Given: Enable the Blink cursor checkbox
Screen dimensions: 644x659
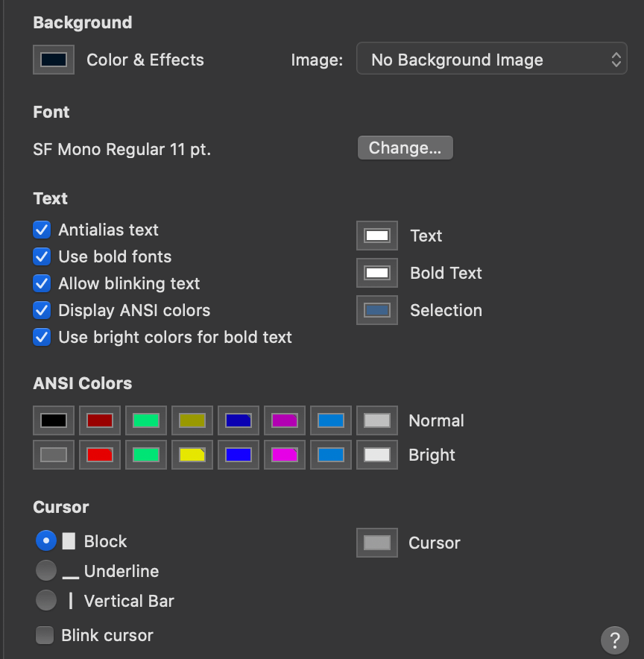Looking at the screenshot, I should 45,635.
